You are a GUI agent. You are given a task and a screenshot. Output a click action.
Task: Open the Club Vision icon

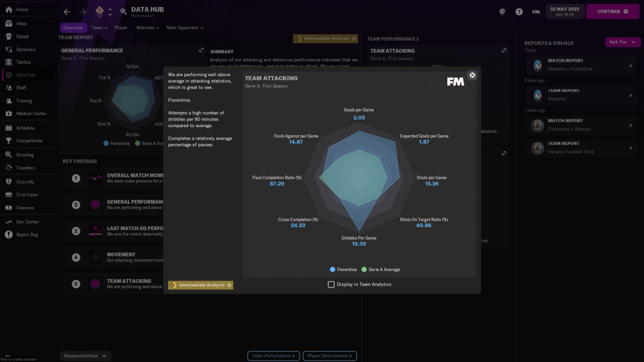(x=9, y=195)
